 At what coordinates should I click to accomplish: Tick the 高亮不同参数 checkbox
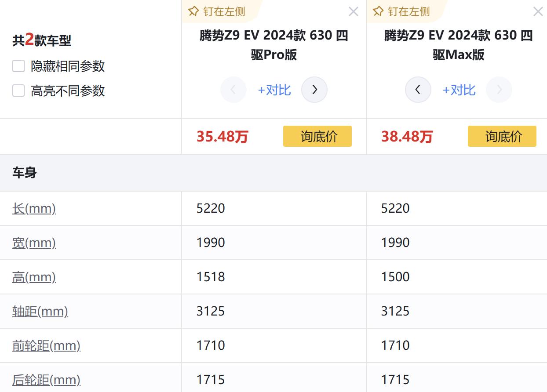[18, 91]
